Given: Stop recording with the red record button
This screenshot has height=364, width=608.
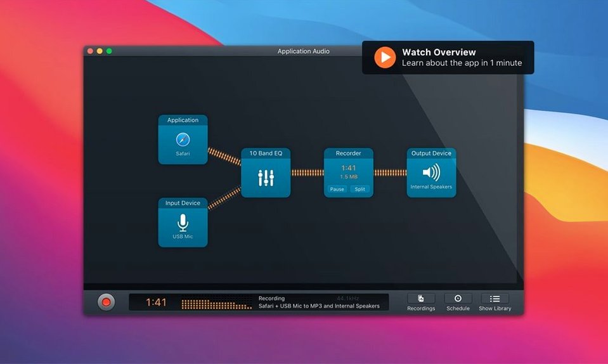Looking at the screenshot, I should click(x=106, y=302).
